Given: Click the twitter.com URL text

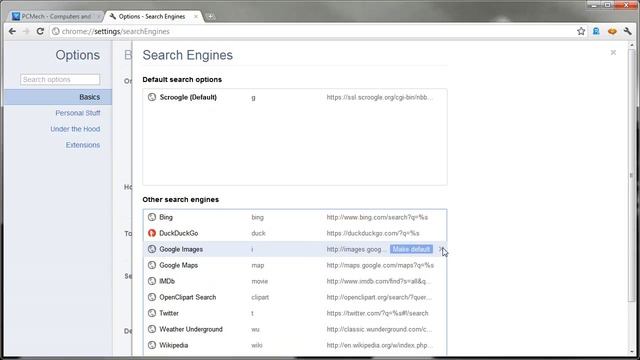Looking at the screenshot, I should pyautogui.click(x=377, y=313).
